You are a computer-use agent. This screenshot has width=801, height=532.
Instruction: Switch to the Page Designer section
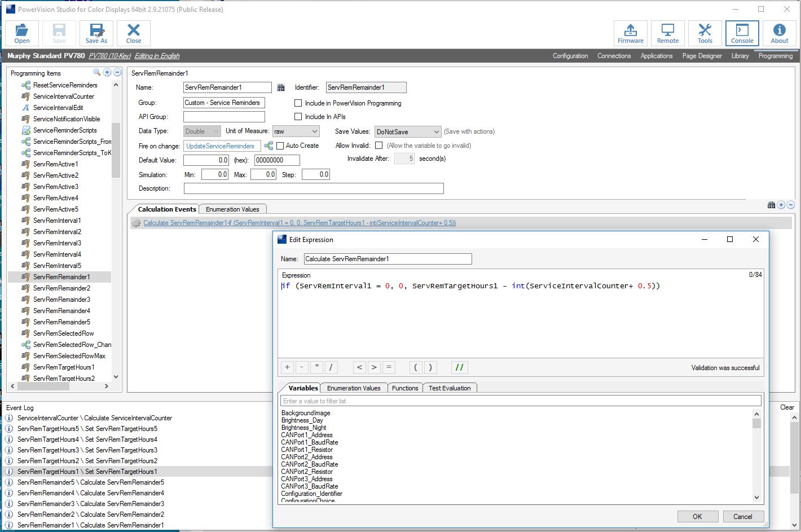point(702,56)
